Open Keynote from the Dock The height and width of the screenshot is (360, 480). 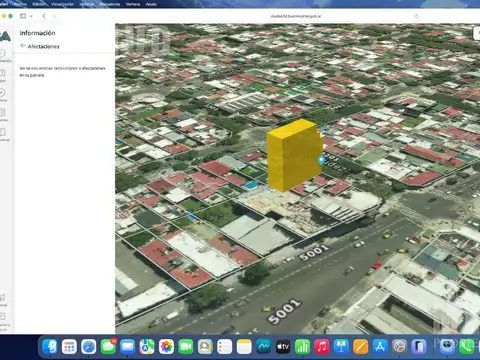coord(341,347)
